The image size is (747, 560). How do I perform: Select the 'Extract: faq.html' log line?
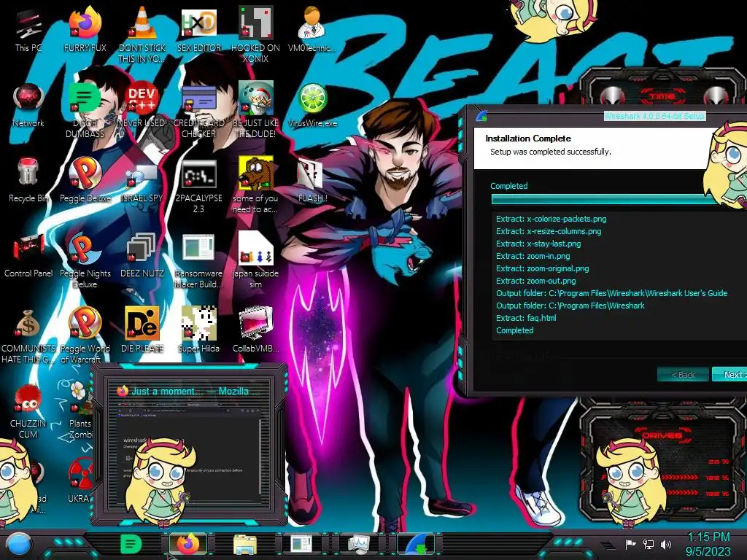point(526,318)
